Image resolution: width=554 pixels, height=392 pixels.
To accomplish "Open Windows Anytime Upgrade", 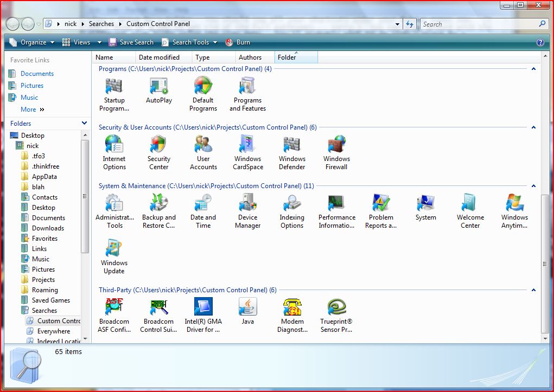I will [514, 211].
